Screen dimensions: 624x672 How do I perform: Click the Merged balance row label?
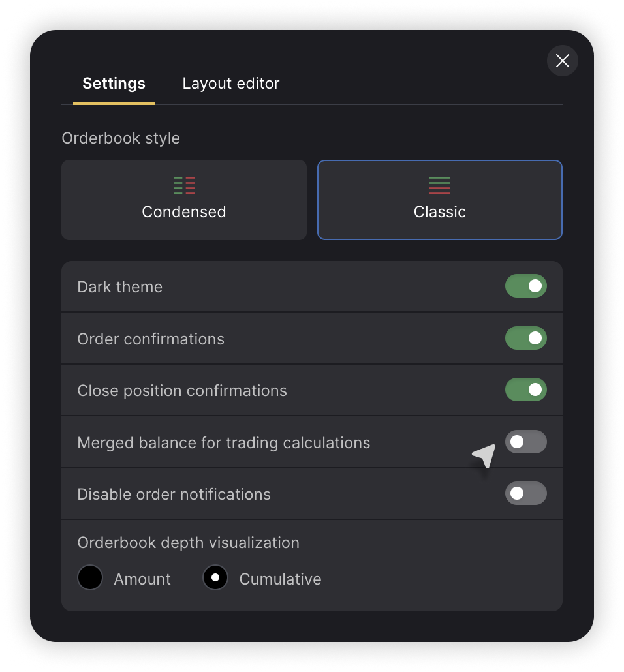coord(223,443)
